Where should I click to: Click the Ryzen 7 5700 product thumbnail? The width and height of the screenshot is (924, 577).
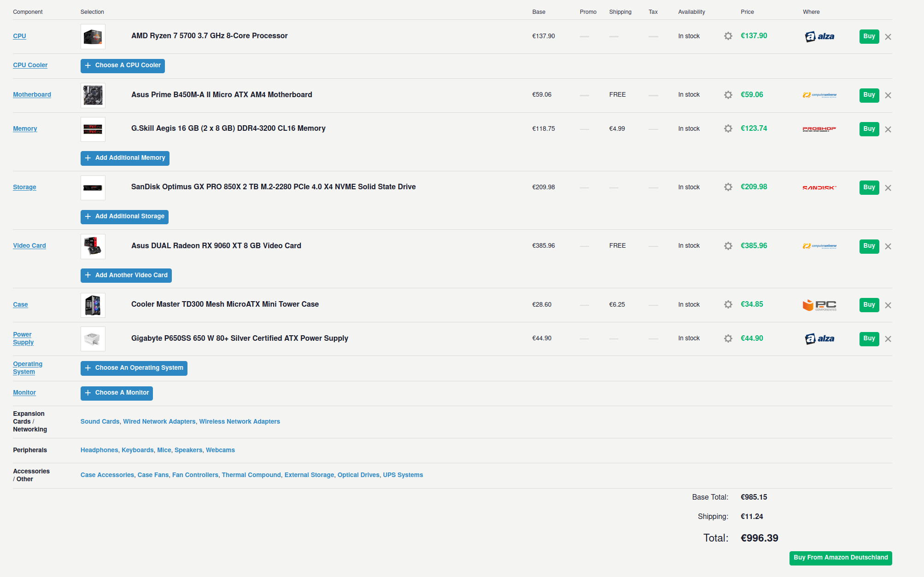pyautogui.click(x=93, y=36)
